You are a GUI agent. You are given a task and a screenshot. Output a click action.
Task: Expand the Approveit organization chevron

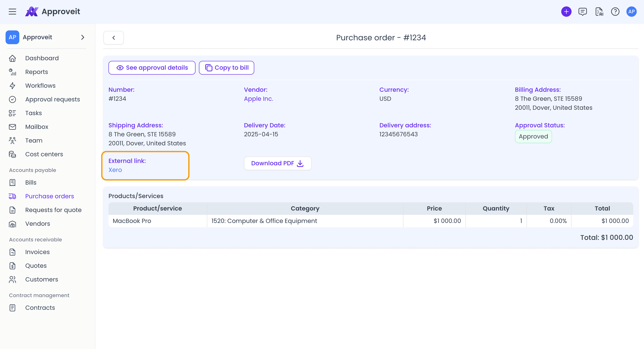83,37
